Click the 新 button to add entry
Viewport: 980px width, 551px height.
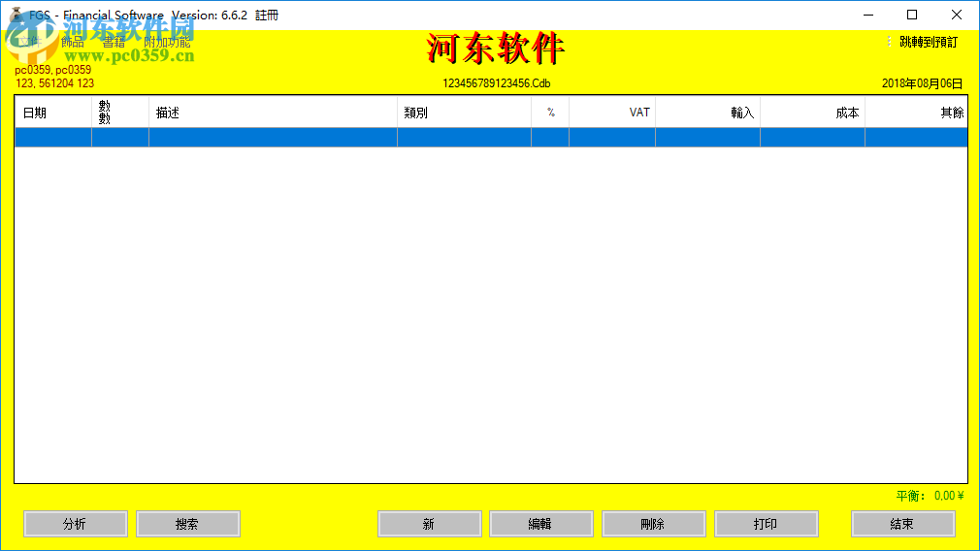(430, 524)
